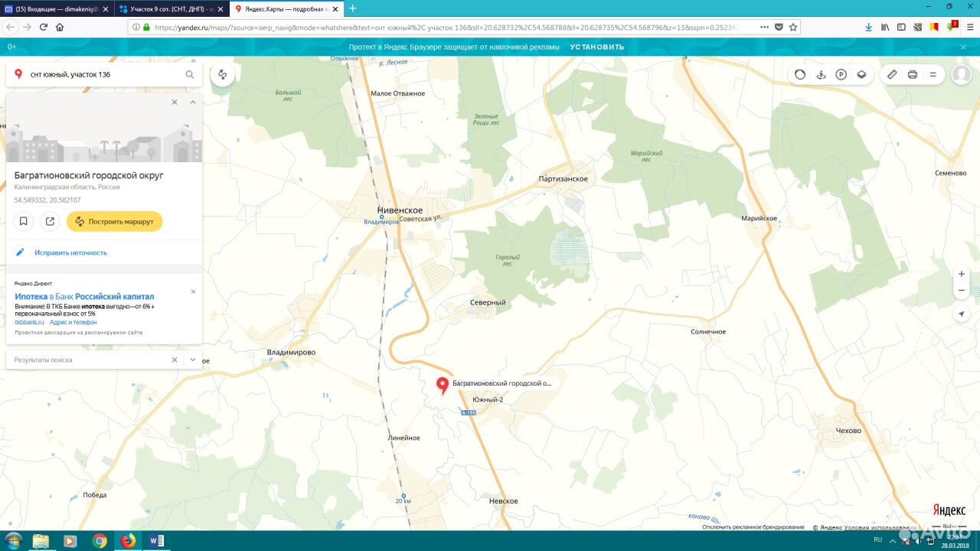
Task: Click the search magnifier icon
Action: 190,74
